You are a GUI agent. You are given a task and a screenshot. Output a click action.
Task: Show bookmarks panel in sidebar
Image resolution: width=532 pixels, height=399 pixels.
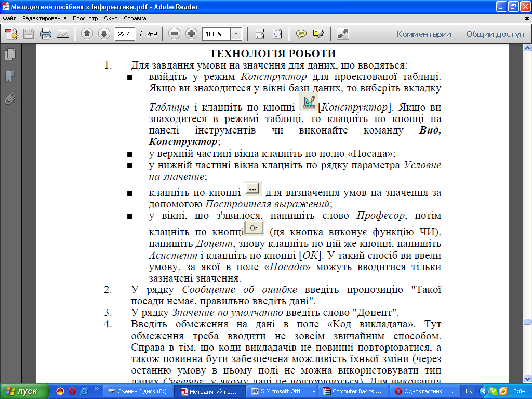[10, 77]
